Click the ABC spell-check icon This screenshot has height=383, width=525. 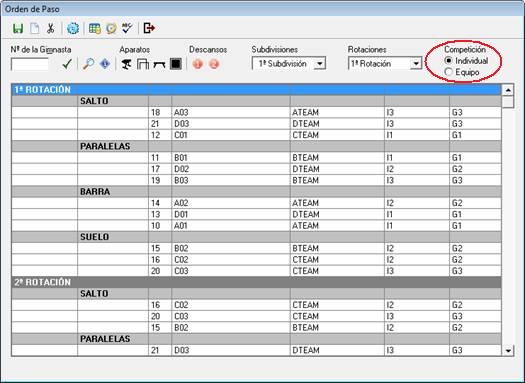click(127, 28)
